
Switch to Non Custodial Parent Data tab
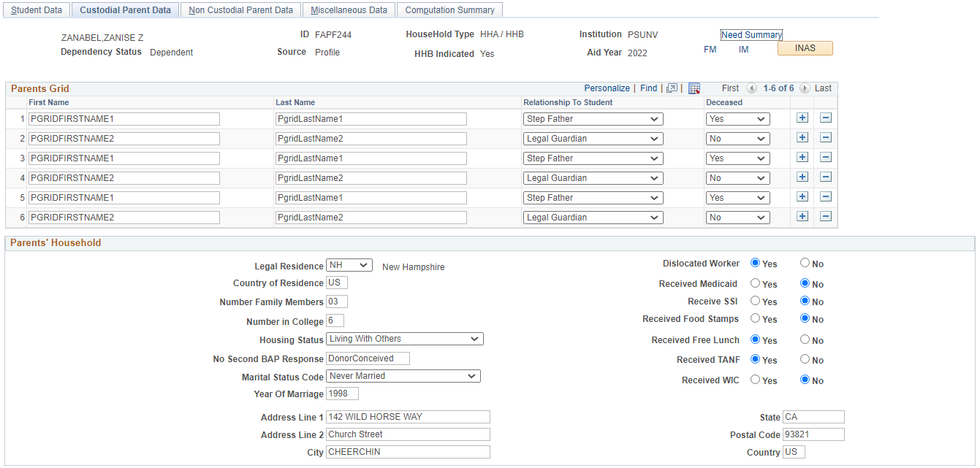pyautogui.click(x=240, y=10)
